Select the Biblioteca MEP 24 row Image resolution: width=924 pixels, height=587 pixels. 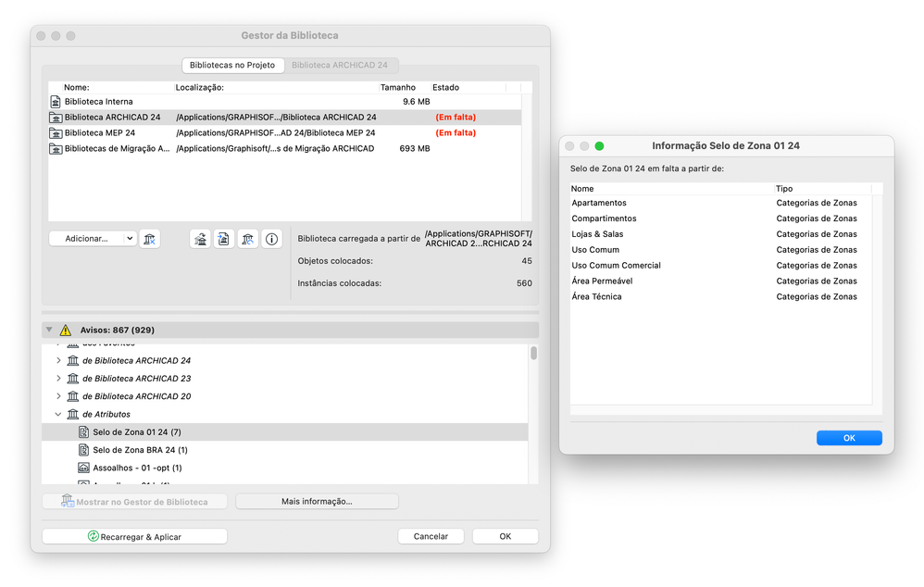(284, 133)
